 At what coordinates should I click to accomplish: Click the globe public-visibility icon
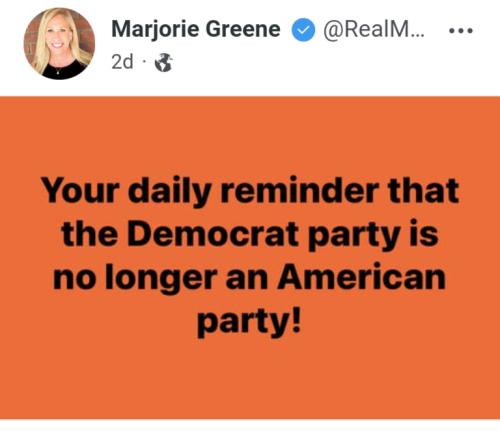coord(164,62)
